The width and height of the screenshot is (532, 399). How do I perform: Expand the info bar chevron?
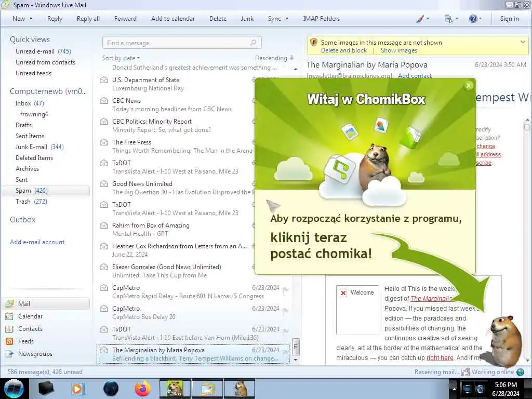pyautogui.click(x=523, y=42)
